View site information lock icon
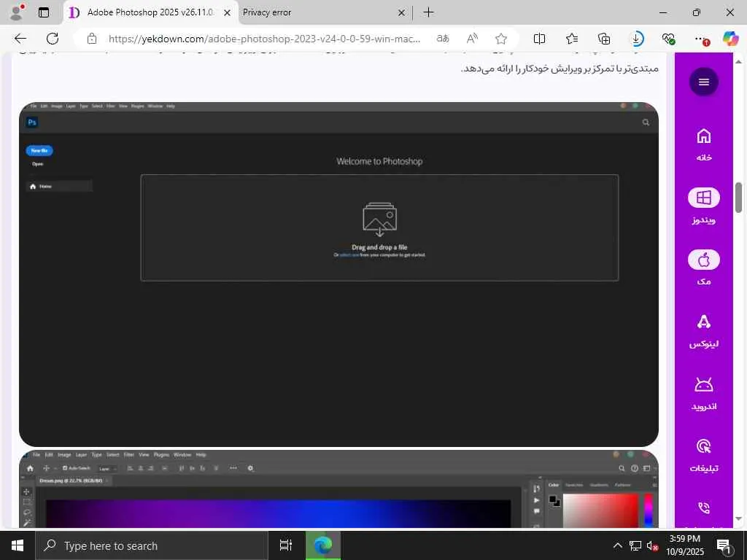 [92, 39]
